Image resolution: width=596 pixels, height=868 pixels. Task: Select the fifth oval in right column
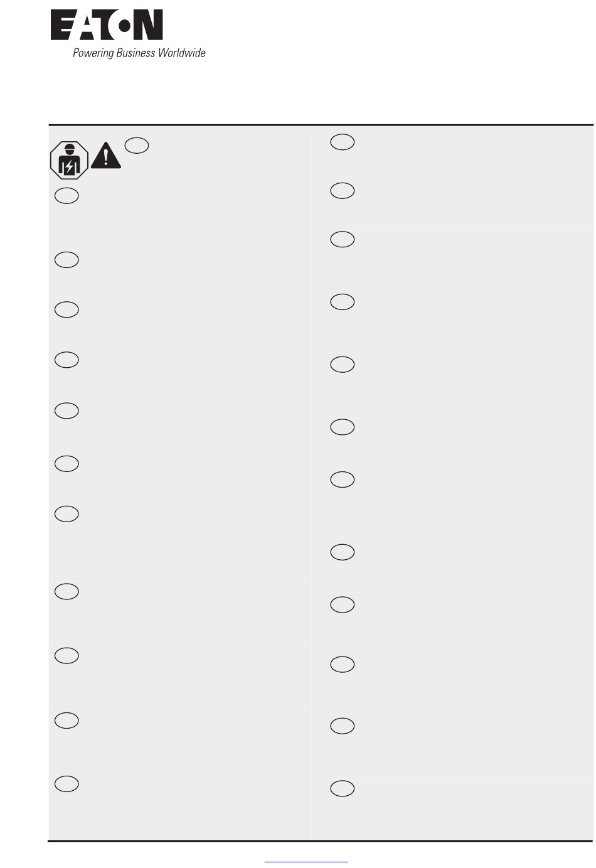[343, 365]
